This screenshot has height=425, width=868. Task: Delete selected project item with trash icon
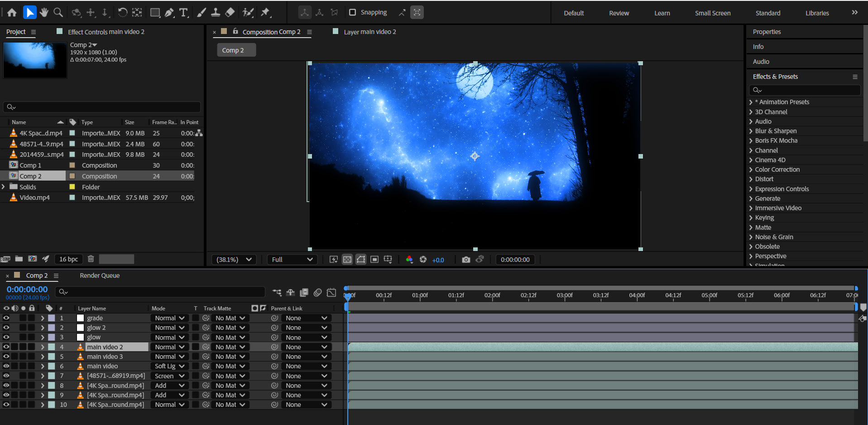91,259
